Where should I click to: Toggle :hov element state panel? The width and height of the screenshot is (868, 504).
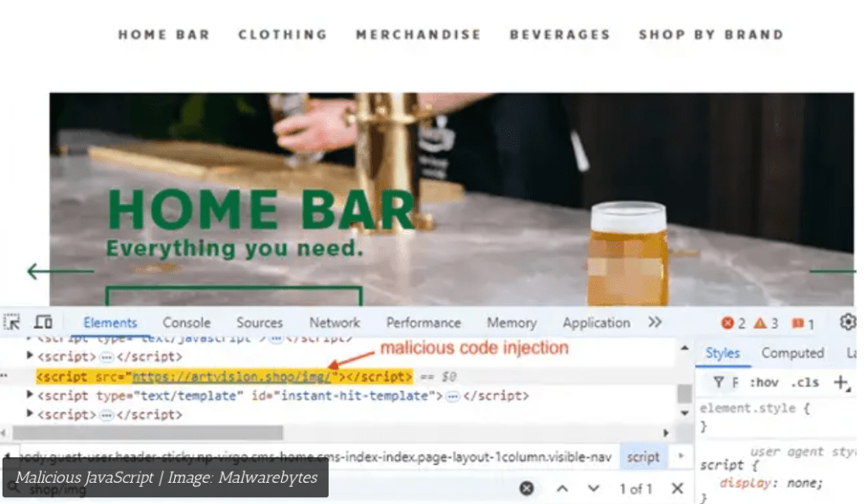pyautogui.click(x=763, y=382)
